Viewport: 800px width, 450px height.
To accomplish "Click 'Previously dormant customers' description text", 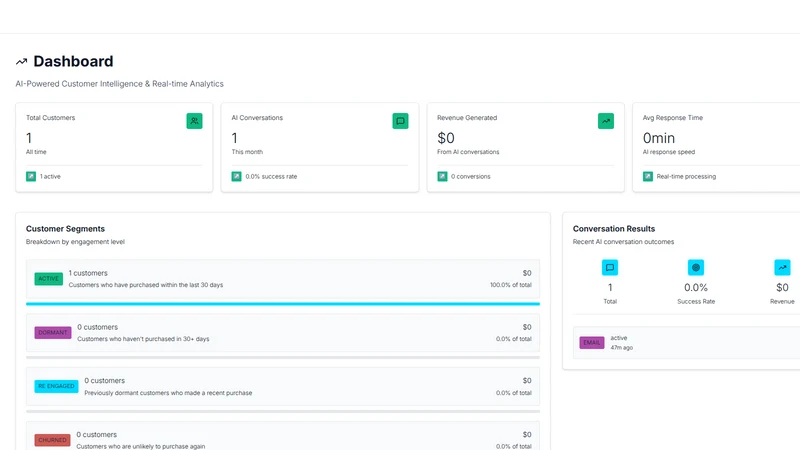I will (x=168, y=393).
